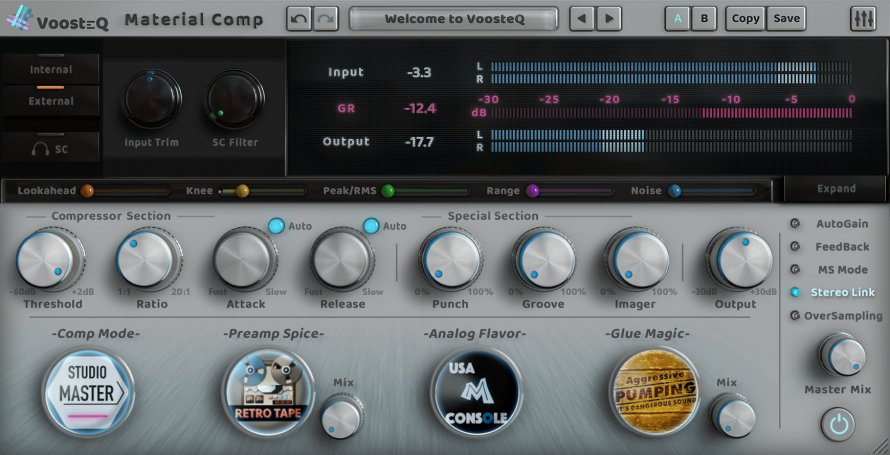Toggle the Stereo Link option
Screen dimensions: 890x455
tap(795, 293)
